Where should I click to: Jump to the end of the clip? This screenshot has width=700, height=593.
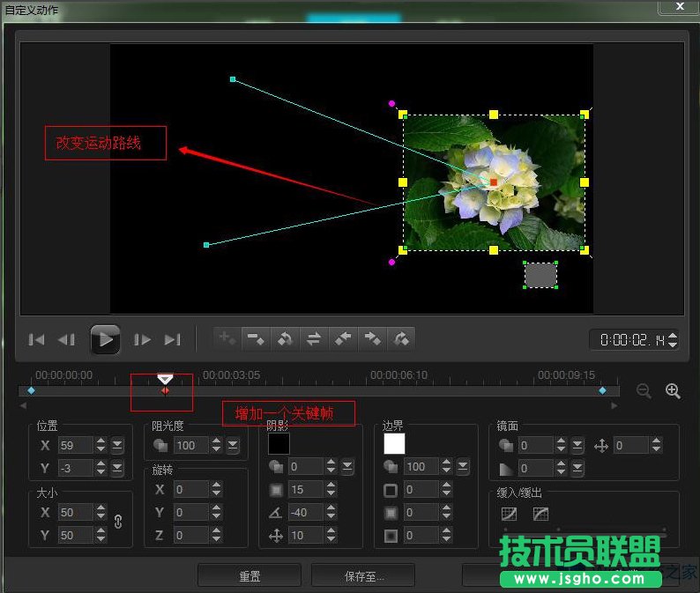coord(173,339)
